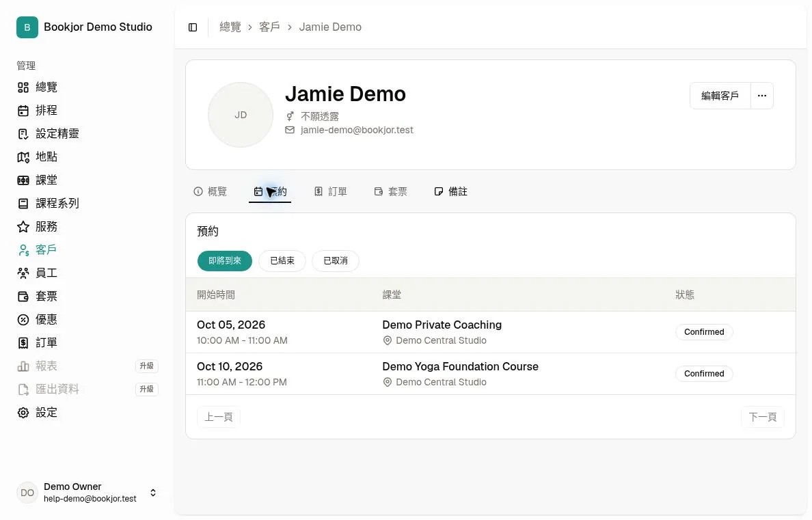Click the Oct 05, 2026 date
The height and width of the screenshot is (520, 812).
point(231,325)
